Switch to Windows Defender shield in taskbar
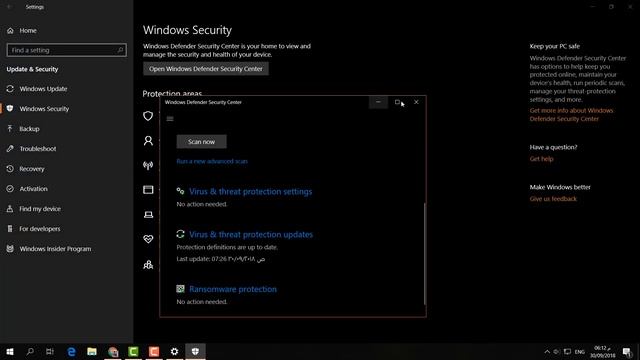The image size is (640, 360). [x=195, y=351]
